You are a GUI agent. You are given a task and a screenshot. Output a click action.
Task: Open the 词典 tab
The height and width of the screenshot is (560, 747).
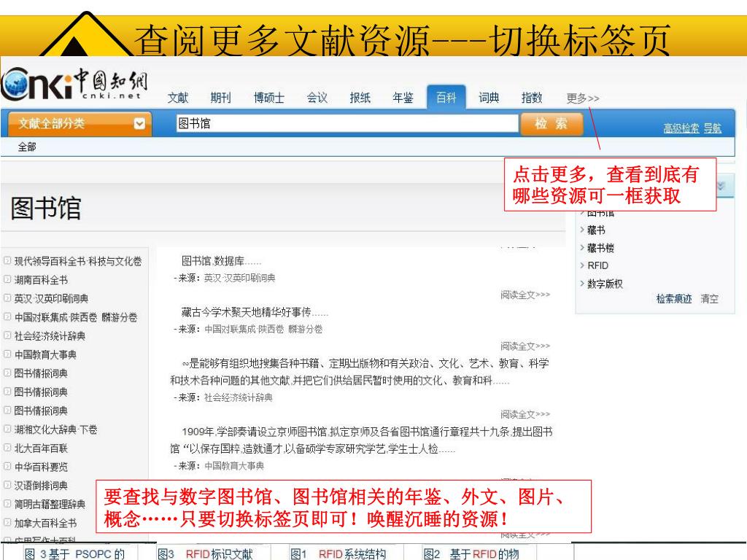click(488, 98)
